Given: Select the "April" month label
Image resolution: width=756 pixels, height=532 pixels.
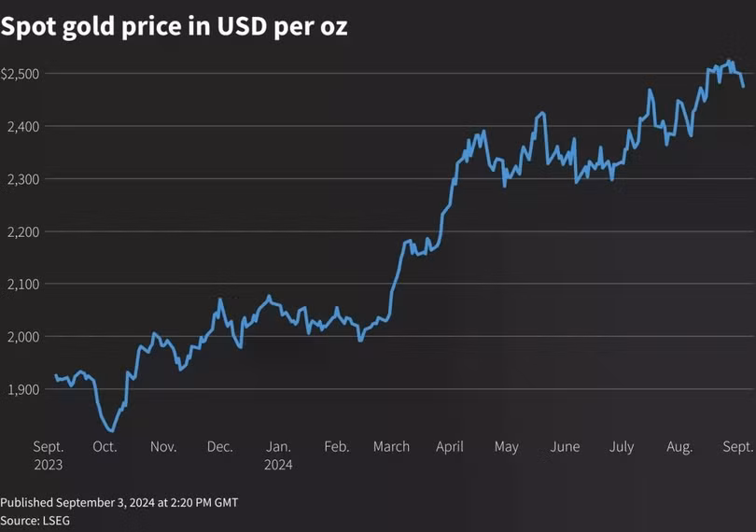Looking at the screenshot, I should (450, 447).
